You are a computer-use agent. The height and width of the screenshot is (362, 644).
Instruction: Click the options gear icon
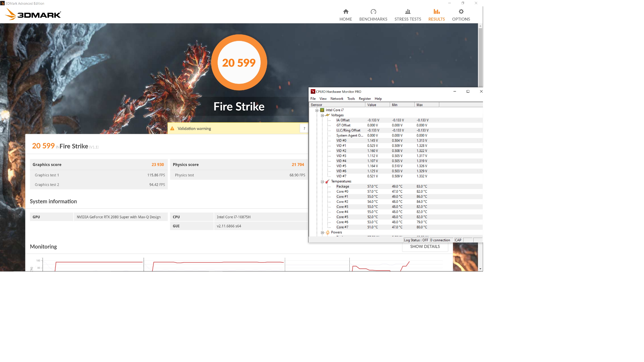pyautogui.click(x=461, y=12)
